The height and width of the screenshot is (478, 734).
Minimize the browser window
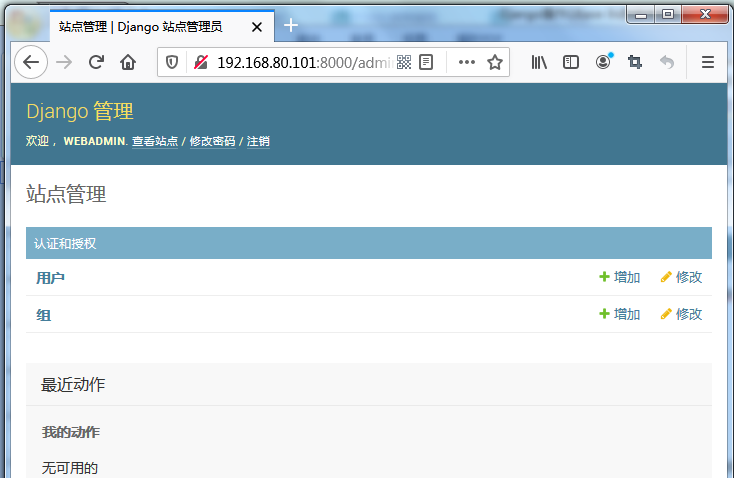[x=641, y=15]
